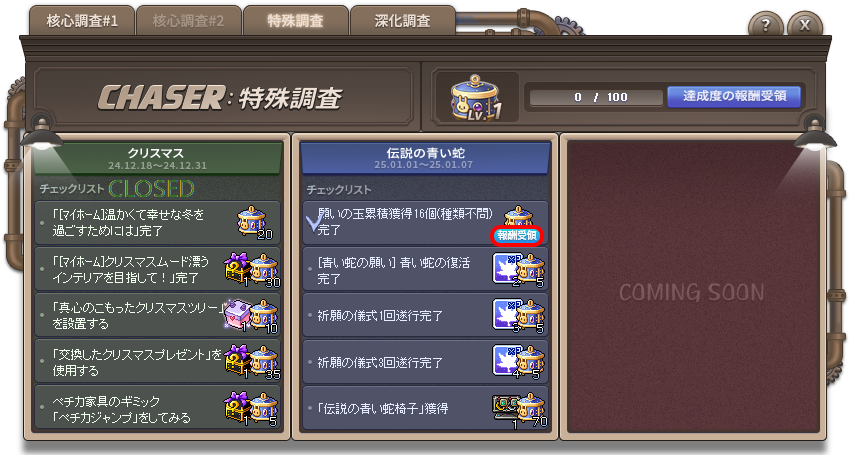Screen dimensions: 850x455
Task: Click reward box icon with 20 points
Action: tap(254, 222)
